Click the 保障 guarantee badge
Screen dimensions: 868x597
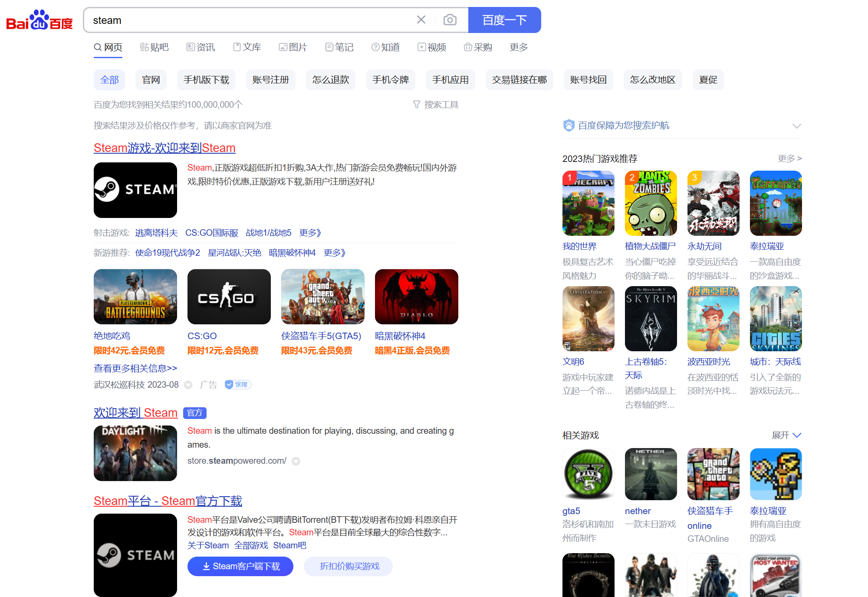[x=238, y=385]
